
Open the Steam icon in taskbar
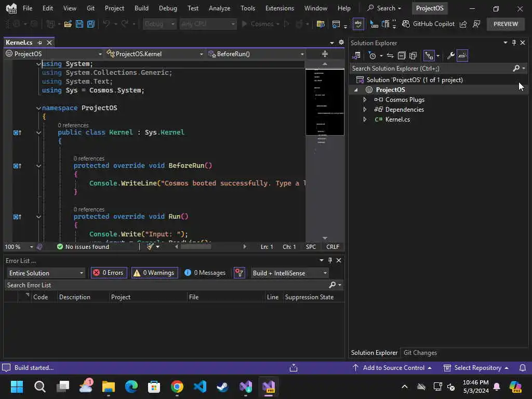pos(222,387)
